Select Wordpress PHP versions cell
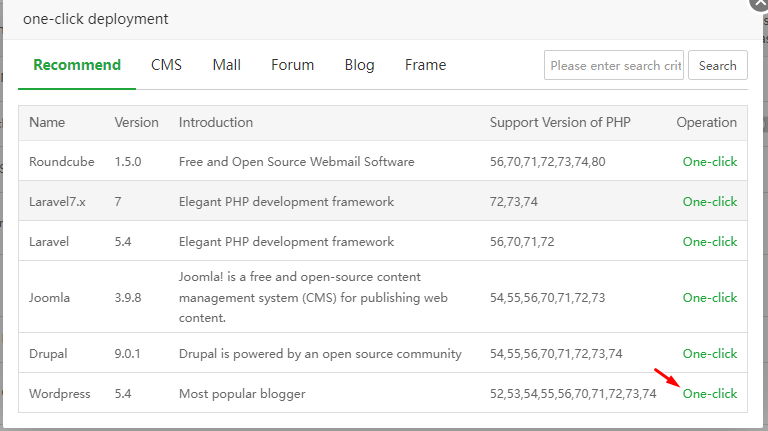Screen dimensions: 768x431 point(573,394)
